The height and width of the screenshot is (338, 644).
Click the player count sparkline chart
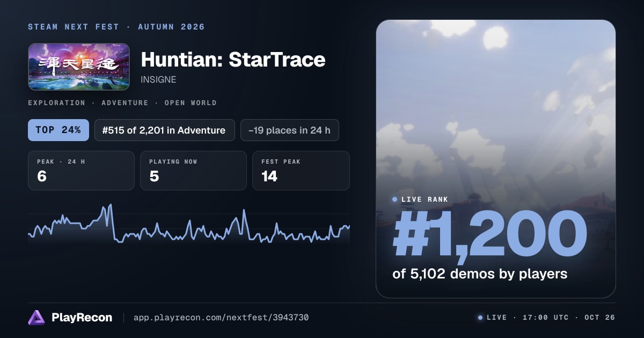point(189,224)
